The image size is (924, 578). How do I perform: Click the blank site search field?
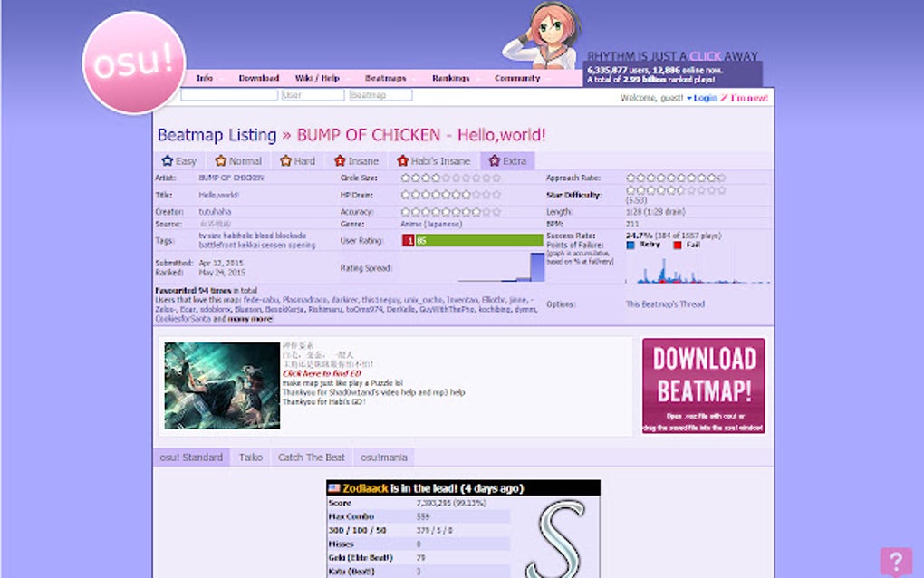click(x=229, y=95)
